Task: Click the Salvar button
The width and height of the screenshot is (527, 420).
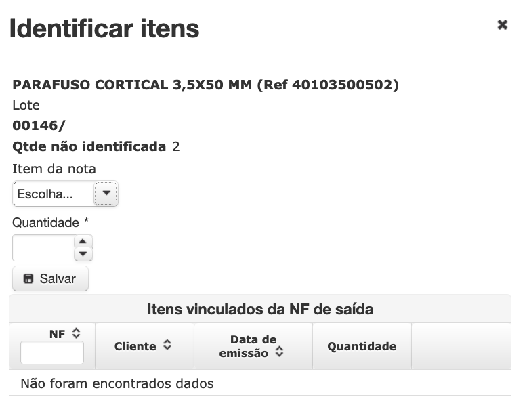Action: point(50,278)
